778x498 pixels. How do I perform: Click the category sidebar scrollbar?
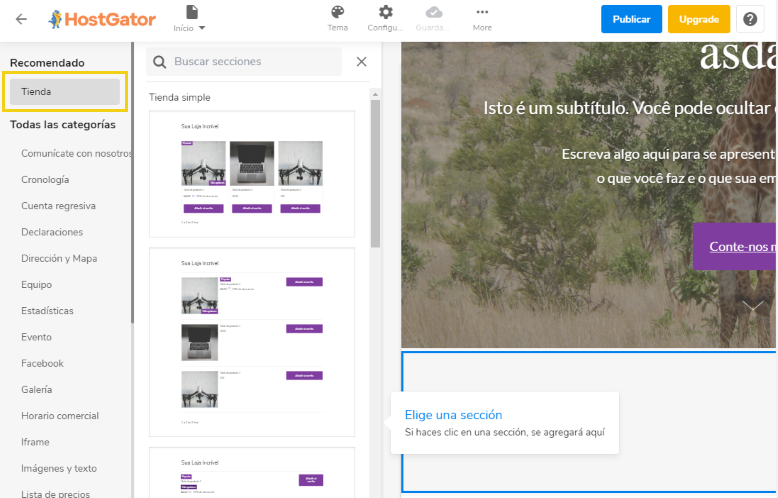pyautogui.click(x=132, y=183)
